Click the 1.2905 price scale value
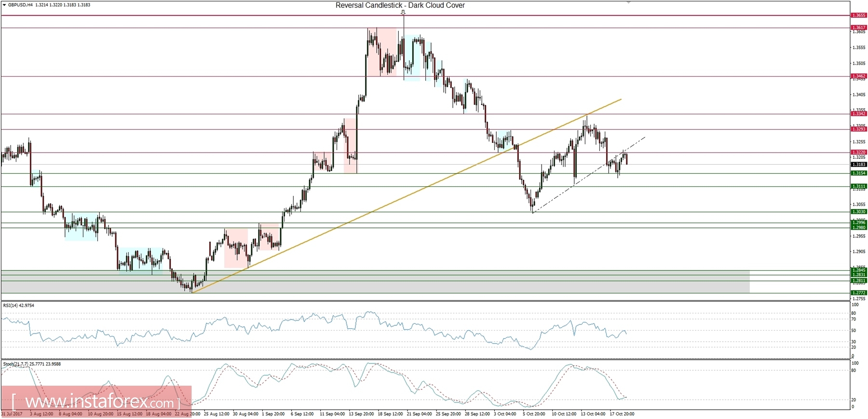 [x=859, y=252]
